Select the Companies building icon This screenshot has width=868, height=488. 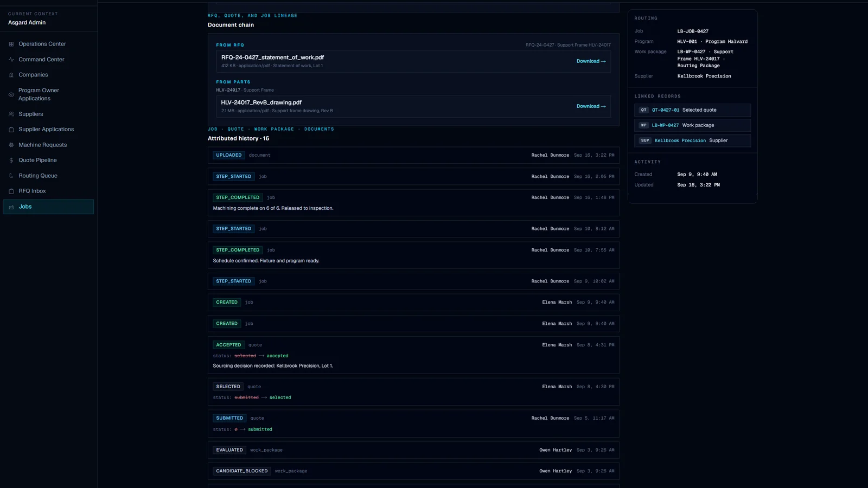click(11, 75)
